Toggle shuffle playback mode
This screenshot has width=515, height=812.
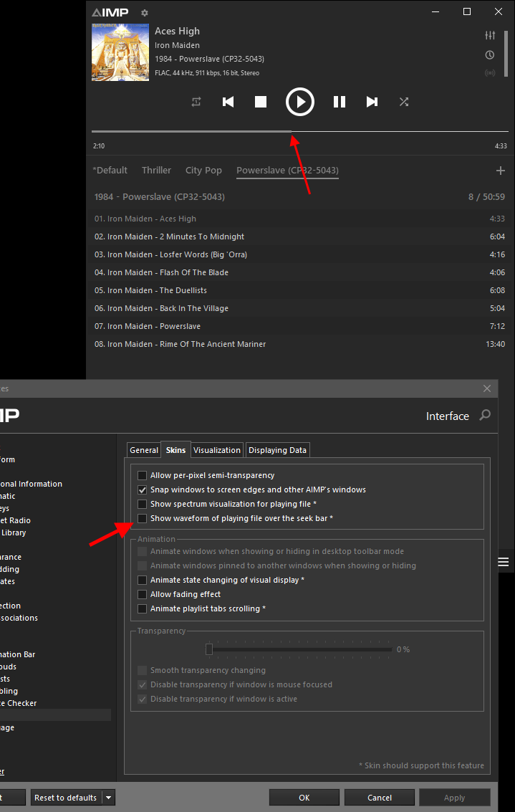[404, 102]
